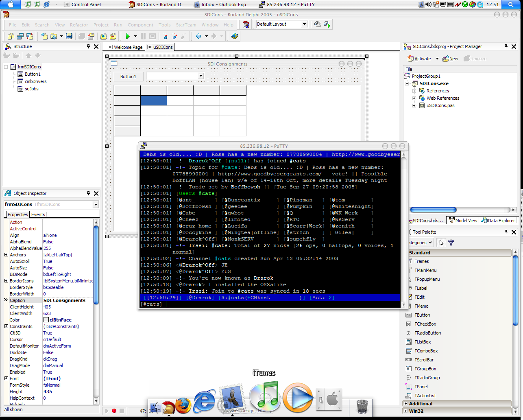Click the Open file folder icon
The image size is (523, 420).
click(54, 36)
